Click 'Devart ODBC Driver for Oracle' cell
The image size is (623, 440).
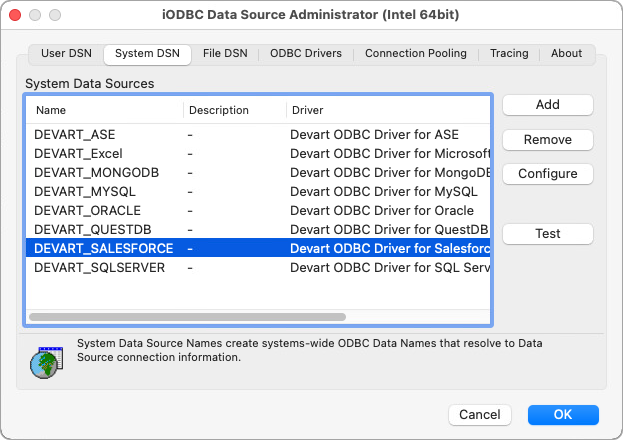pyautogui.click(x=382, y=211)
